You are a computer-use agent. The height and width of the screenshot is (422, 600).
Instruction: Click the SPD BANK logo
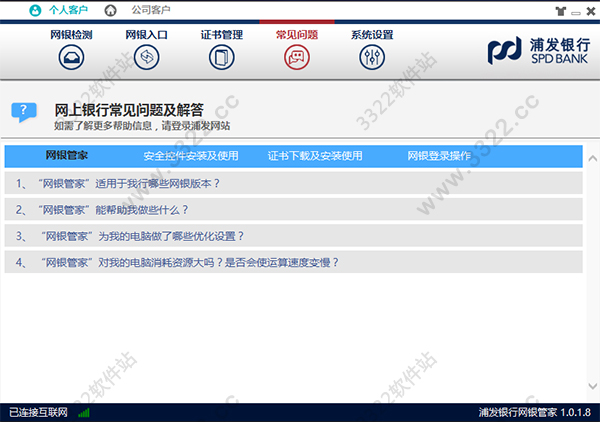pos(539,51)
